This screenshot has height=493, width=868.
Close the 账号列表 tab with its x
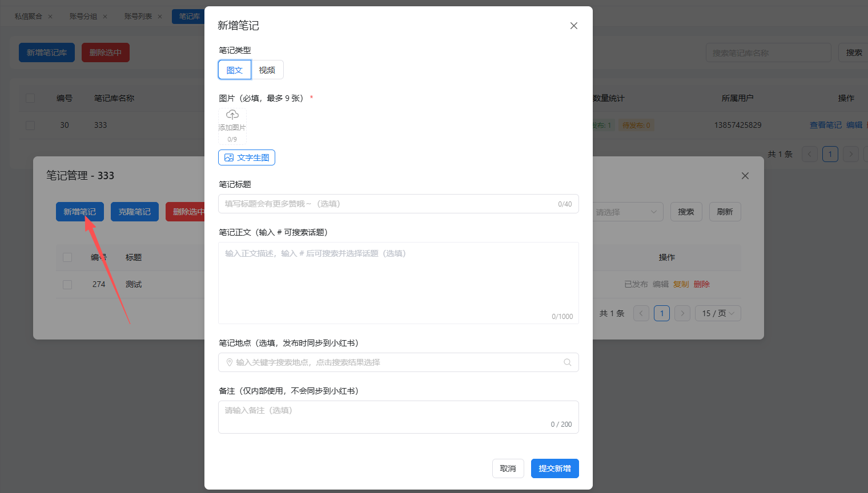point(160,17)
